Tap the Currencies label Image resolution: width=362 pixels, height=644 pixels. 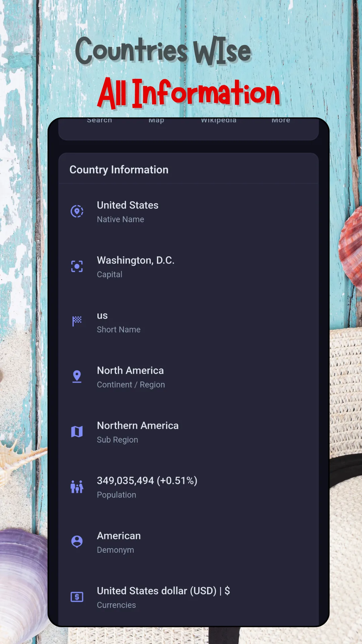click(117, 605)
